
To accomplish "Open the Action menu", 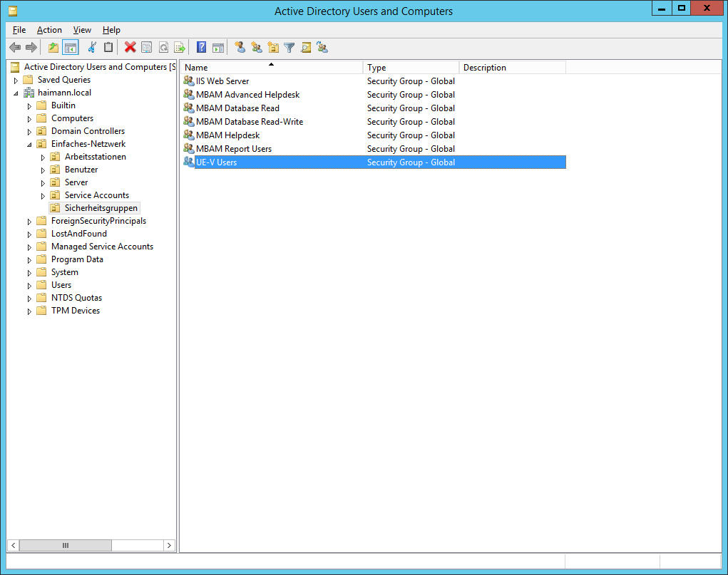I will (x=49, y=30).
